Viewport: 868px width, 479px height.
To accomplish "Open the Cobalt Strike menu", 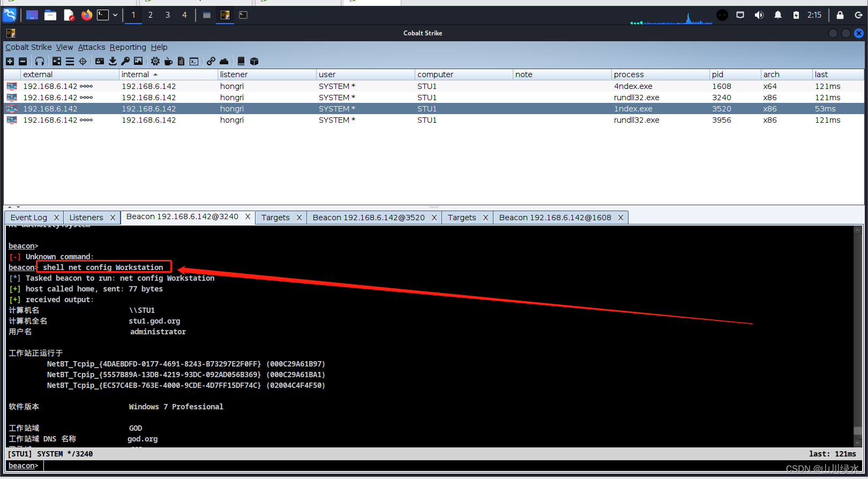I will 28,47.
